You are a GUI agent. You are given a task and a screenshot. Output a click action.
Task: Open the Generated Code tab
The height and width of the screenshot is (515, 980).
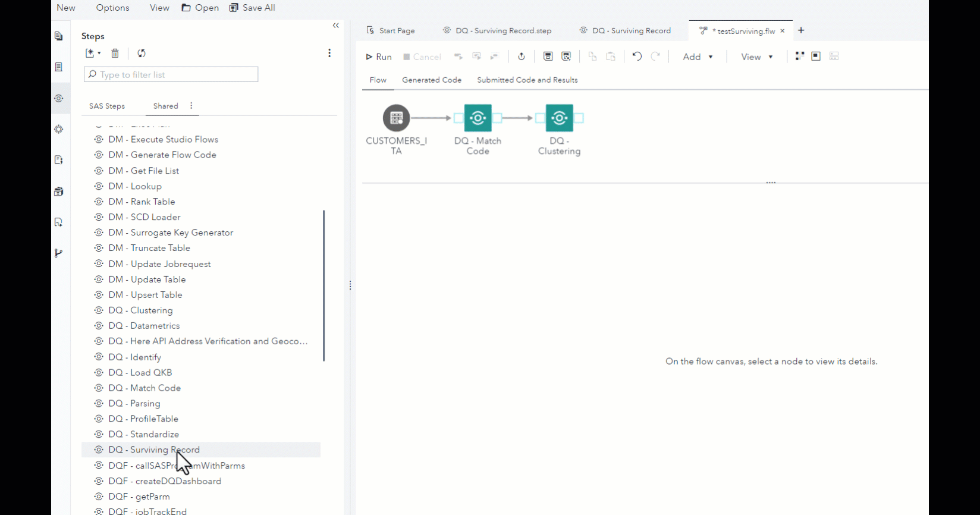tap(432, 80)
